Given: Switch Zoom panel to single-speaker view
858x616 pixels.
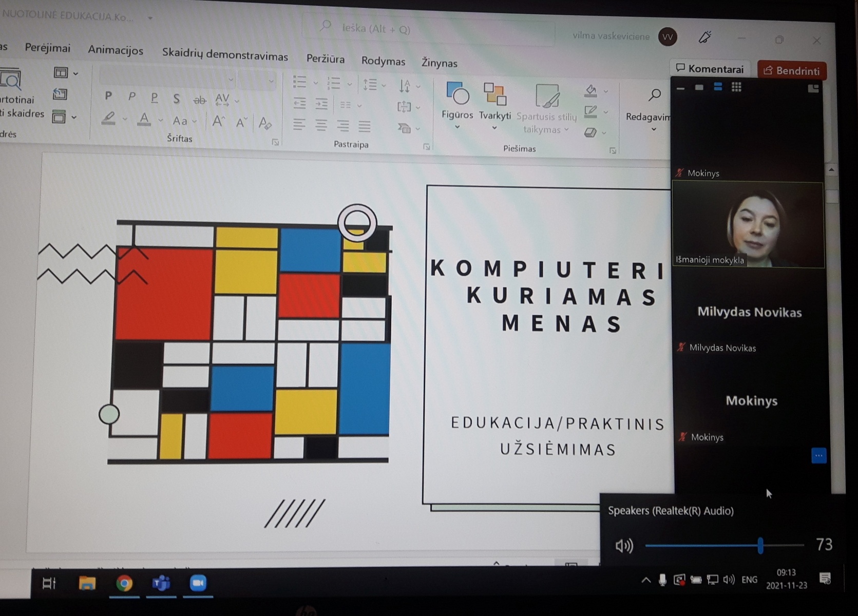Looking at the screenshot, I should click(x=699, y=88).
